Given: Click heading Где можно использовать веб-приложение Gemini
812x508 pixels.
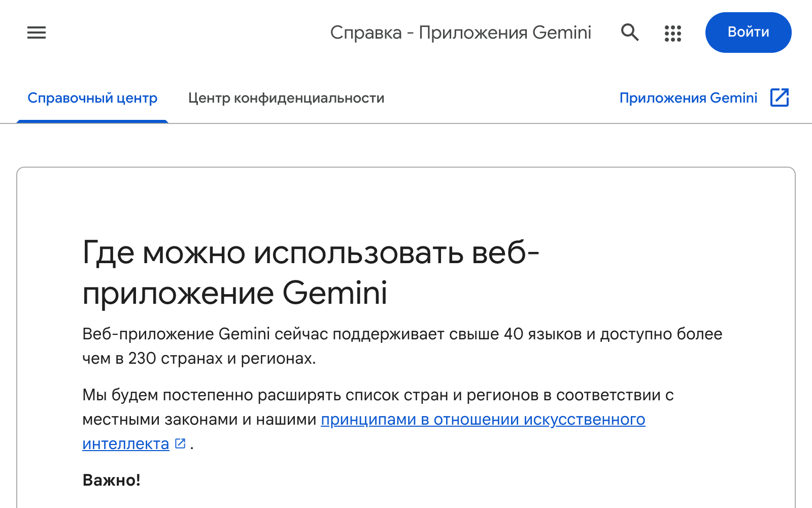Looking at the screenshot, I should point(311,273).
